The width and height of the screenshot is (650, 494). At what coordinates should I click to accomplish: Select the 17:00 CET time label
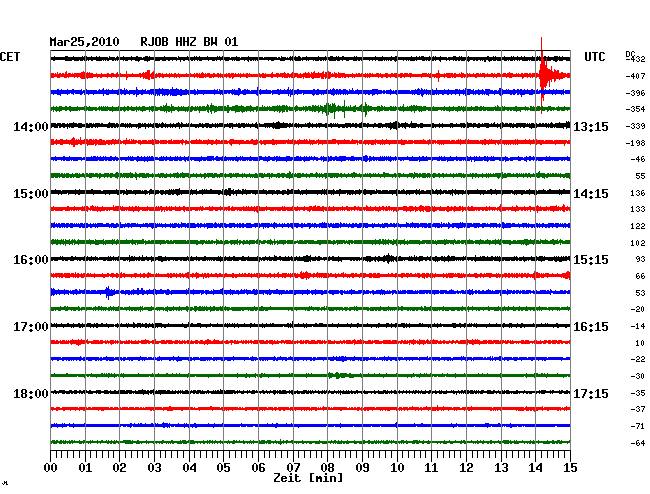(31, 327)
